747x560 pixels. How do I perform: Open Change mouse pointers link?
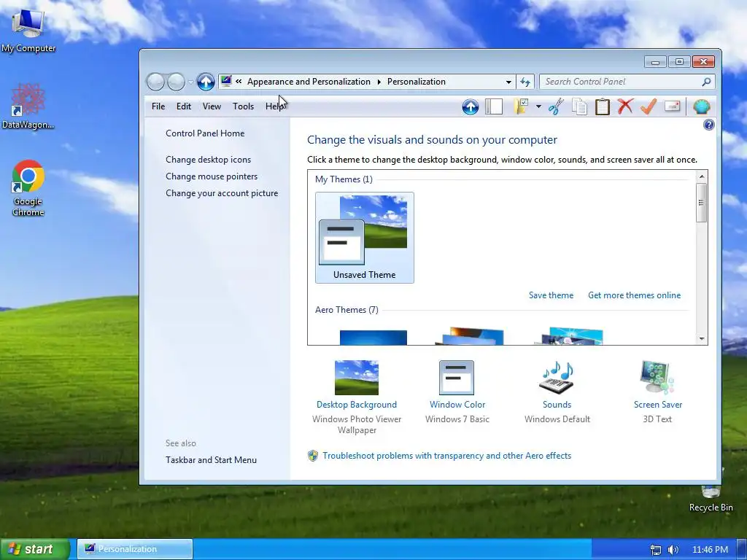coord(212,176)
